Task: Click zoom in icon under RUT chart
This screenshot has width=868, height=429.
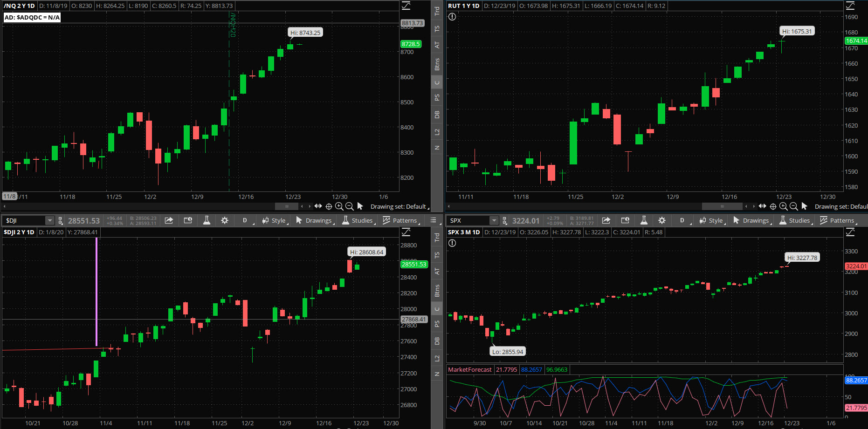Action: pos(783,206)
